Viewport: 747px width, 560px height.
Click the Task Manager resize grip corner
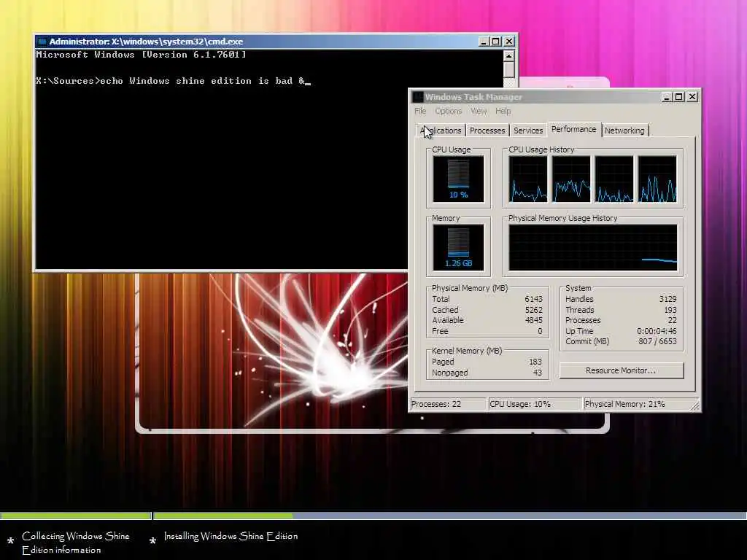(695, 405)
